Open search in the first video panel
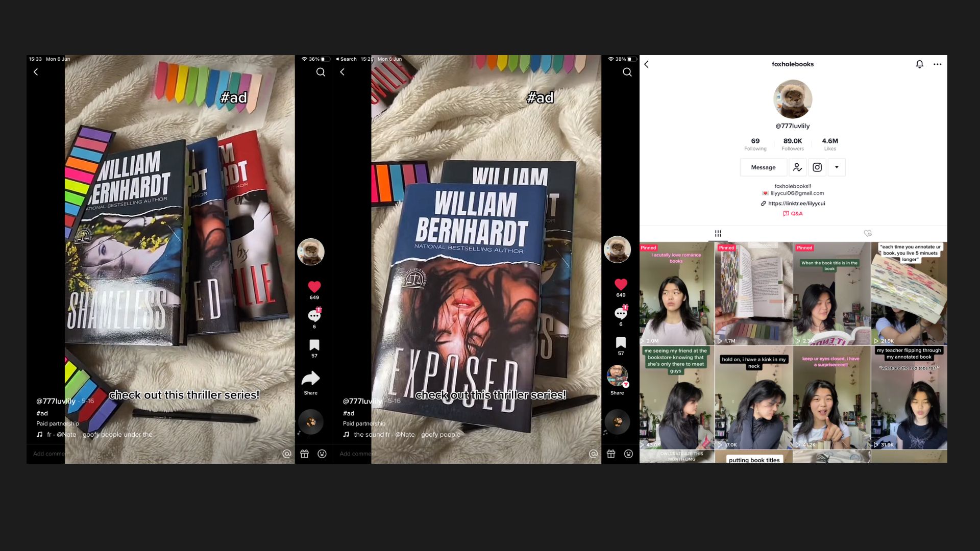The width and height of the screenshot is (980, 551). coord(321,72)
